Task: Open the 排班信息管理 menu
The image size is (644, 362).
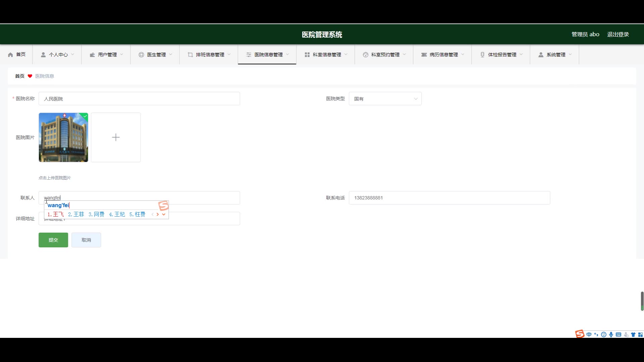Action: [x=209, y=55]
